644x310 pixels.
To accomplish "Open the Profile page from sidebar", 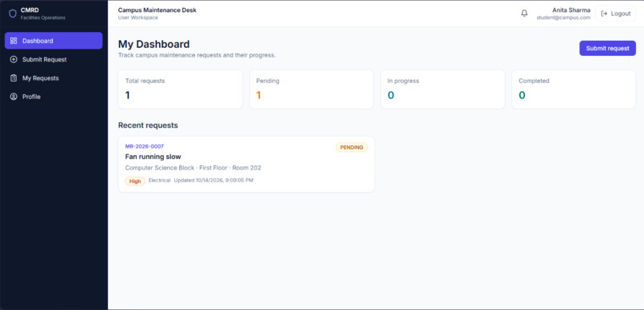I will pos(54,97).
